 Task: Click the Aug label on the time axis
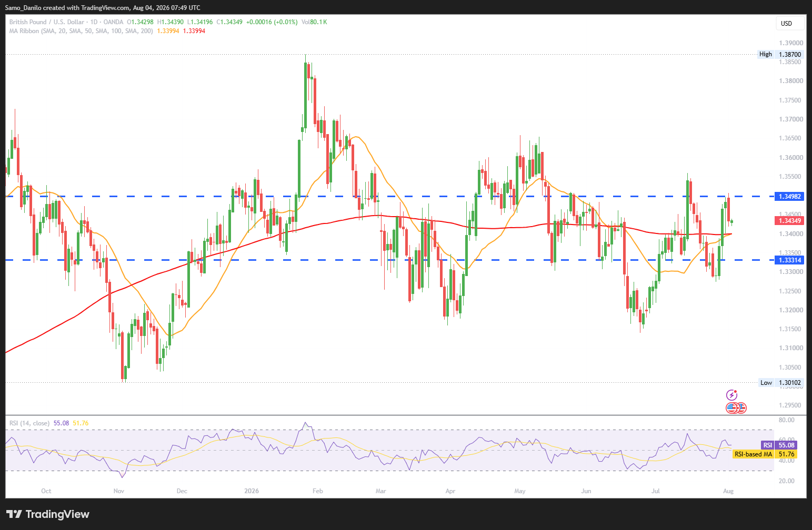click(x=728, y=491)
